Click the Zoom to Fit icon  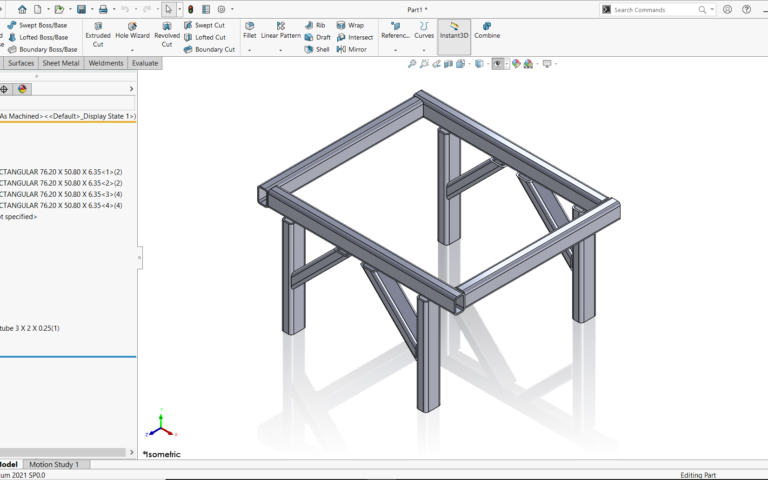412,63
